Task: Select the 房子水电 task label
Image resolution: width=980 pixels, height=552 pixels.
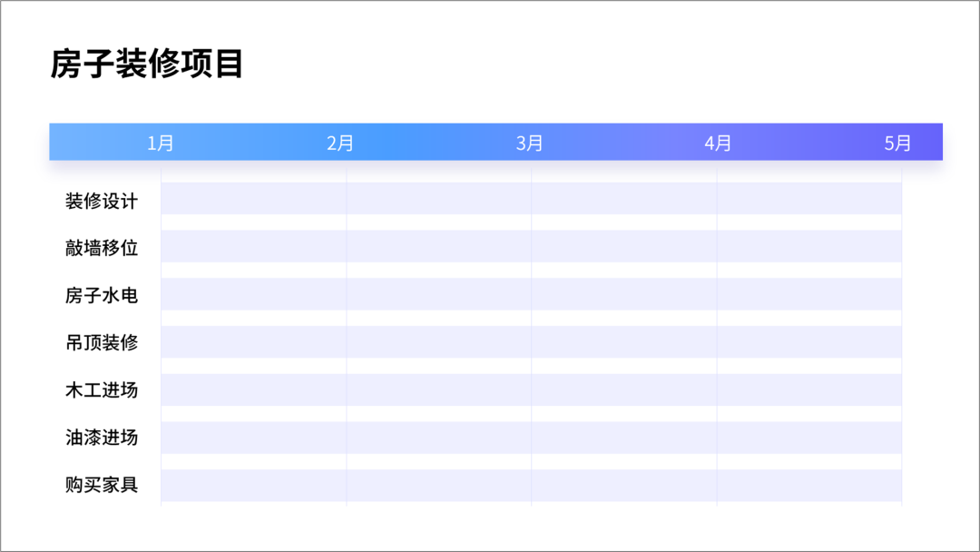Action: 102,295
